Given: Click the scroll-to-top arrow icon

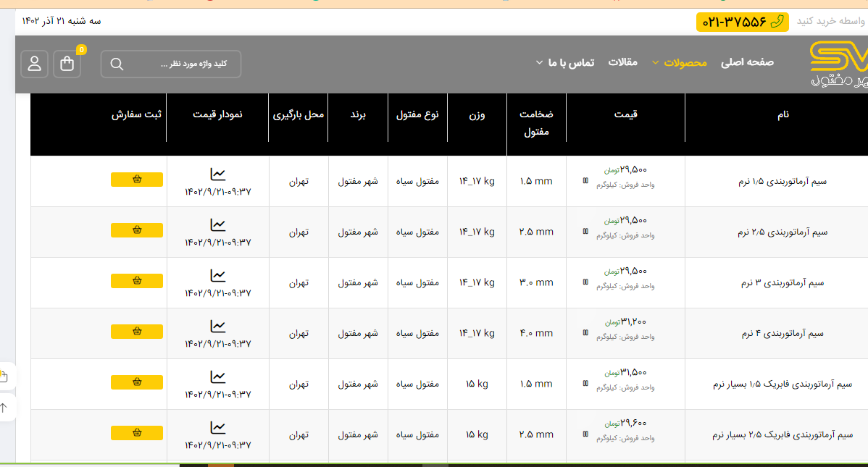Looking at the screenshot, I should tap(4, 408).
